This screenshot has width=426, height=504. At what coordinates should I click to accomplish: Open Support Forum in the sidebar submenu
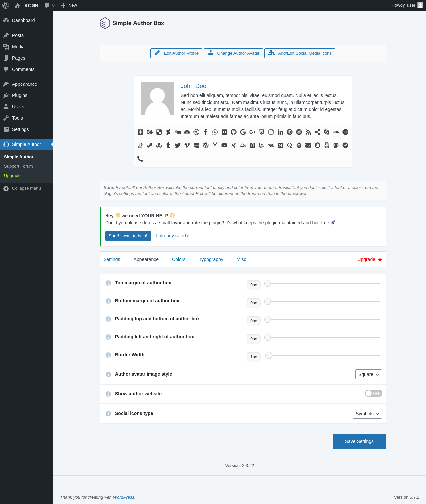click(x=18, y=166)
